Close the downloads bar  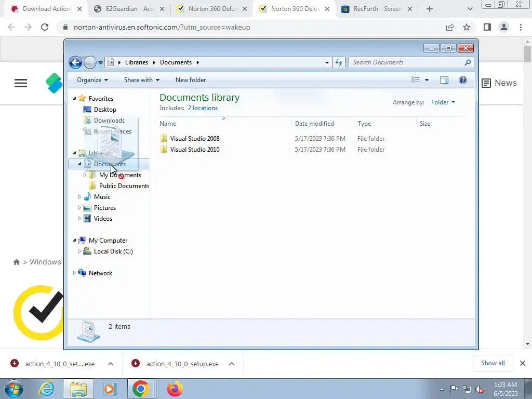click(523, 363)
